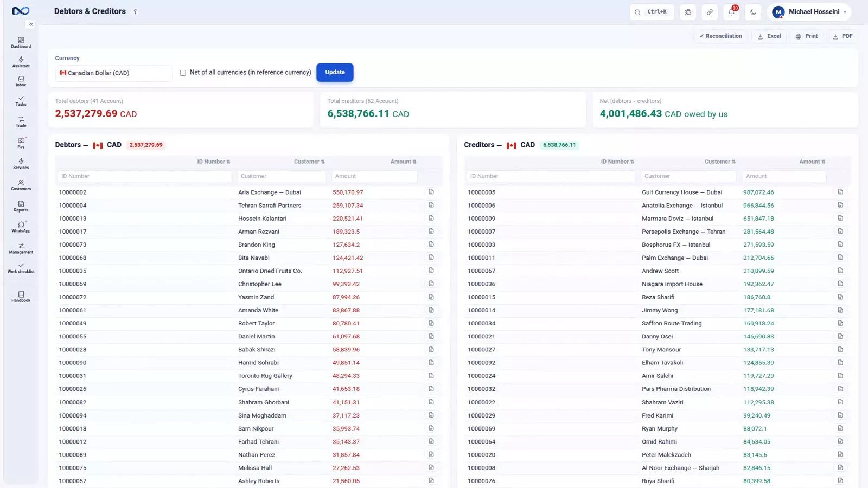Image resolution: width=868 pixels, height=488 pixels.
Task: Open the Assistant sidebar icon
Action: (21, 62)
